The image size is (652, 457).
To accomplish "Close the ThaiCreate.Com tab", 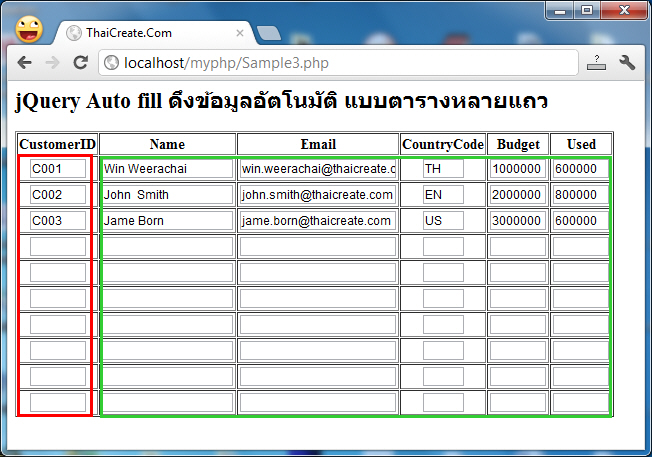I will [x=240, y=33].
